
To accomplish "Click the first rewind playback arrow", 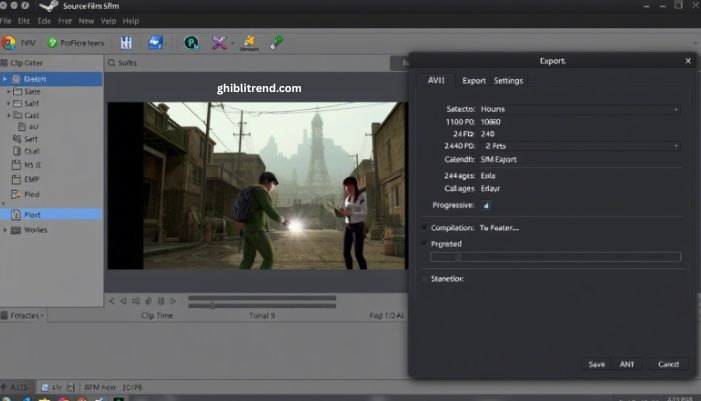I will point(111,301).
